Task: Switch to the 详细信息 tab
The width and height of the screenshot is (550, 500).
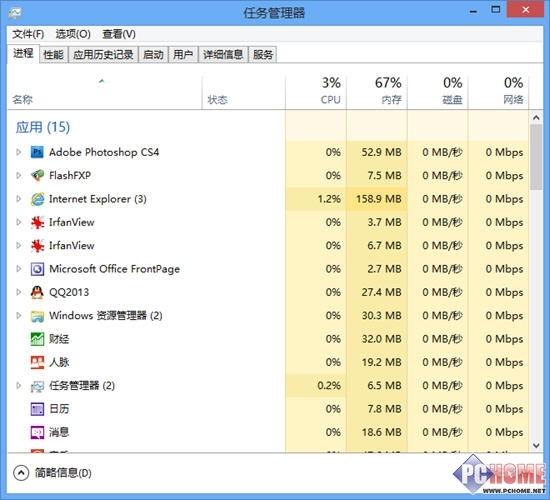Action: click(223, 55)
